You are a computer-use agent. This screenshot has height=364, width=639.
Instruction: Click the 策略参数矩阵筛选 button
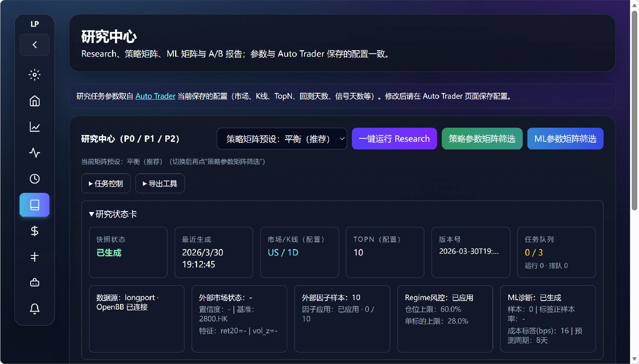[482, 139]
